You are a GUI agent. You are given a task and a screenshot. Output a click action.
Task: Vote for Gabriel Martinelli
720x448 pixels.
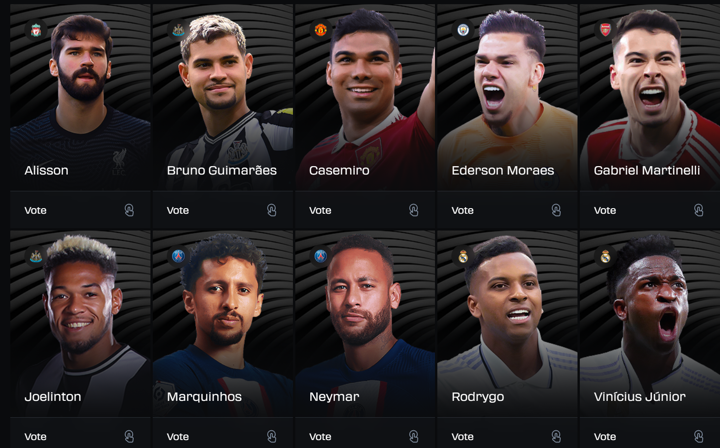[x=649, y=210]
